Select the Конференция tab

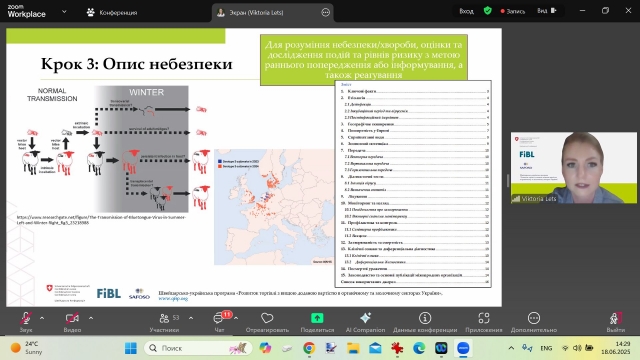pos(112,13)
